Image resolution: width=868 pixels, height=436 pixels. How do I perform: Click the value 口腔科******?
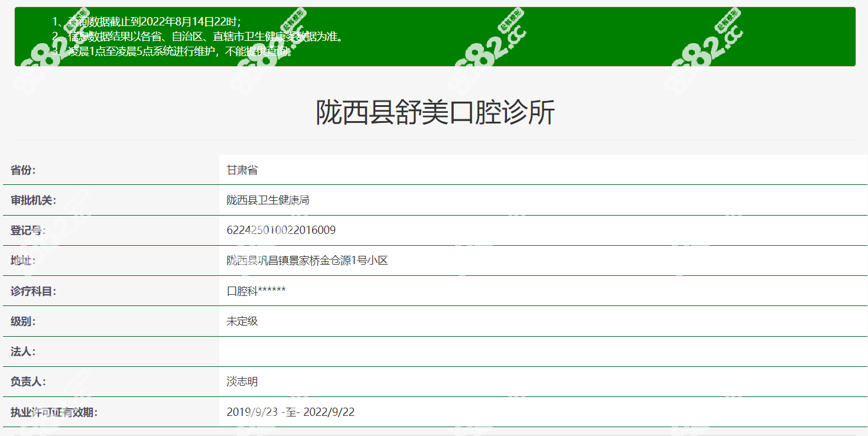pyautogui.click(x=256, y=291)
